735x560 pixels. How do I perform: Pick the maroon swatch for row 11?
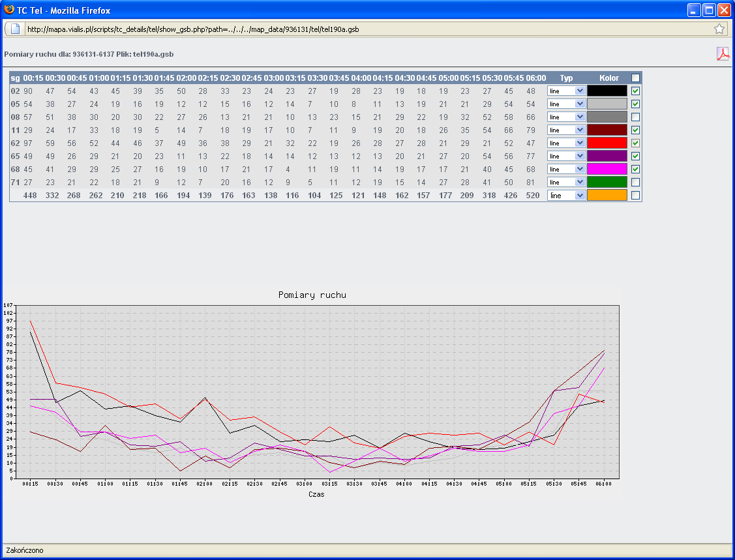[607, 130]
